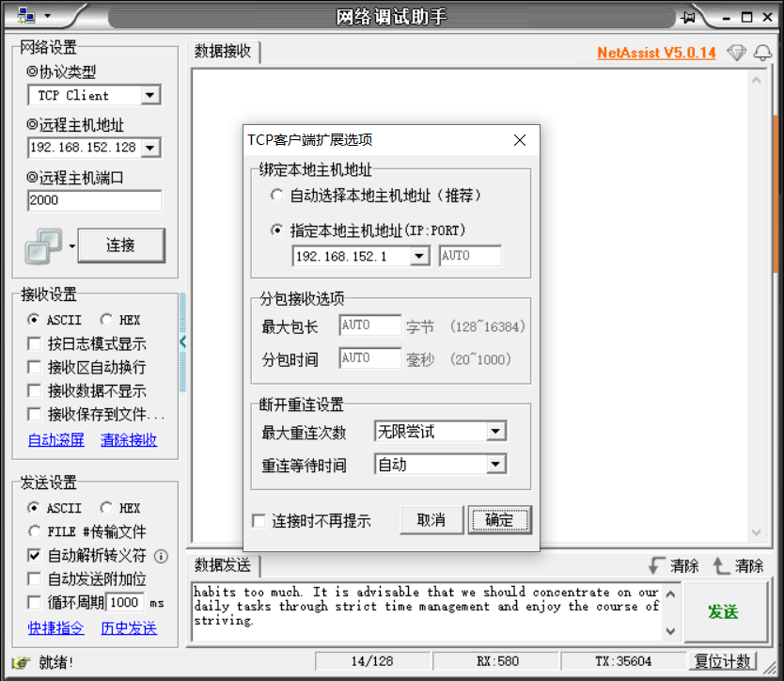This screenshot has width=784, height=681.
Task: Select HEX in send settings
Action: pos(106,508)
